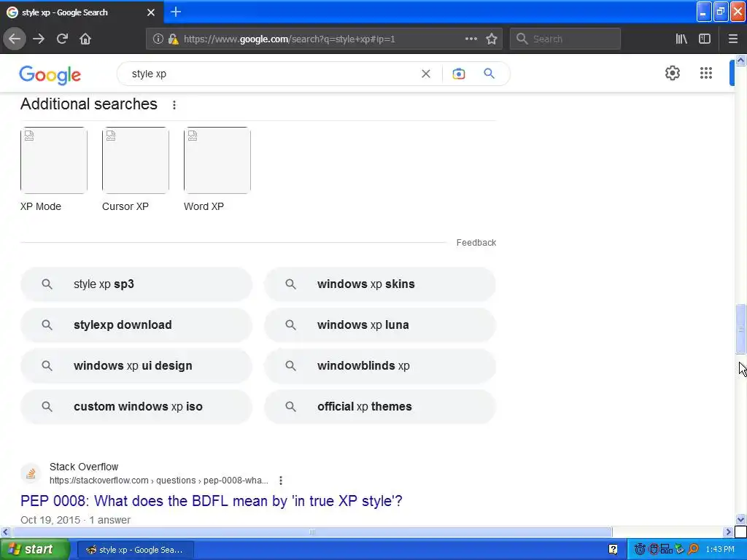The height and width of the screenshot is (560, 747).
Task: Click the Google logo
Action: tap(50, 75)
